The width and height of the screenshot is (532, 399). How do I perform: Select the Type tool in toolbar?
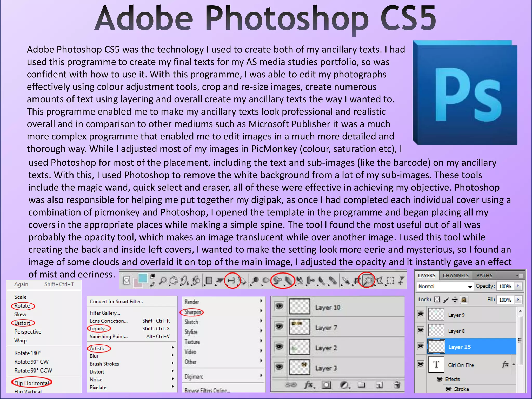[x=231, y=281]
